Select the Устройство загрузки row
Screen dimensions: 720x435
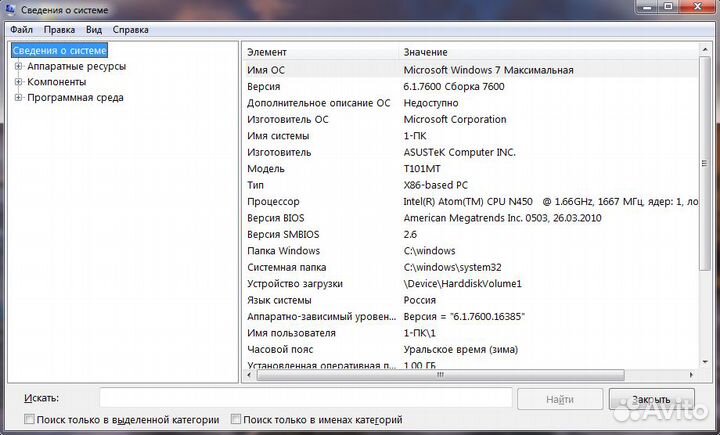coord(471,284)
